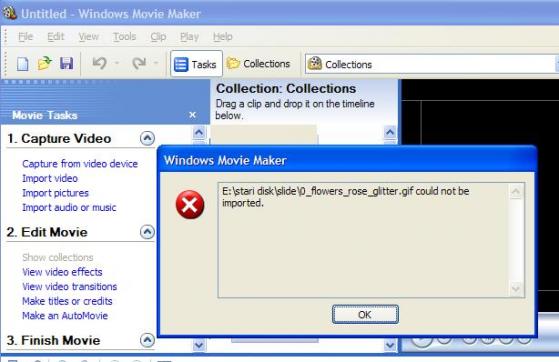The image size is (559, 362).
Task: Click Make an AutoMovie link
Action: point(65,316)
